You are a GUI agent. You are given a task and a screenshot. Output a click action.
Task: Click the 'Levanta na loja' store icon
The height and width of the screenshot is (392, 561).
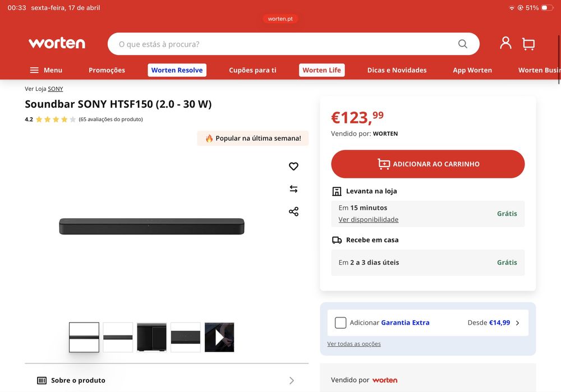(337, 191)
